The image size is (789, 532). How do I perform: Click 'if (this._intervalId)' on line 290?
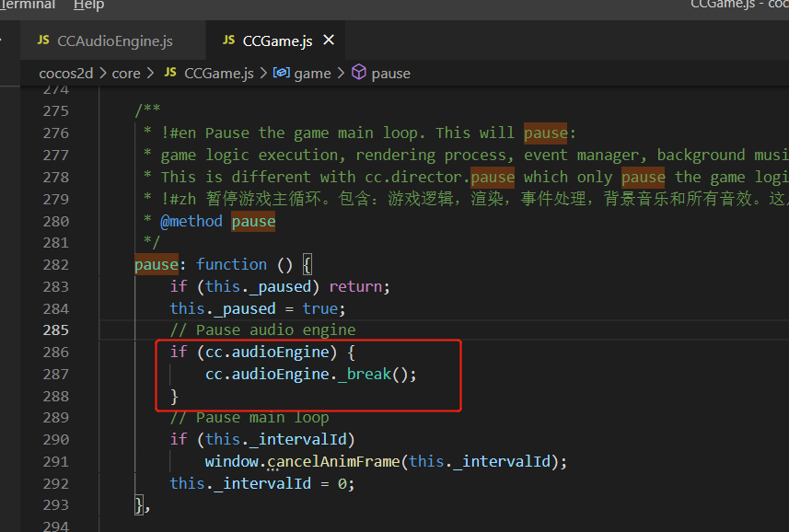click(262, 439)
